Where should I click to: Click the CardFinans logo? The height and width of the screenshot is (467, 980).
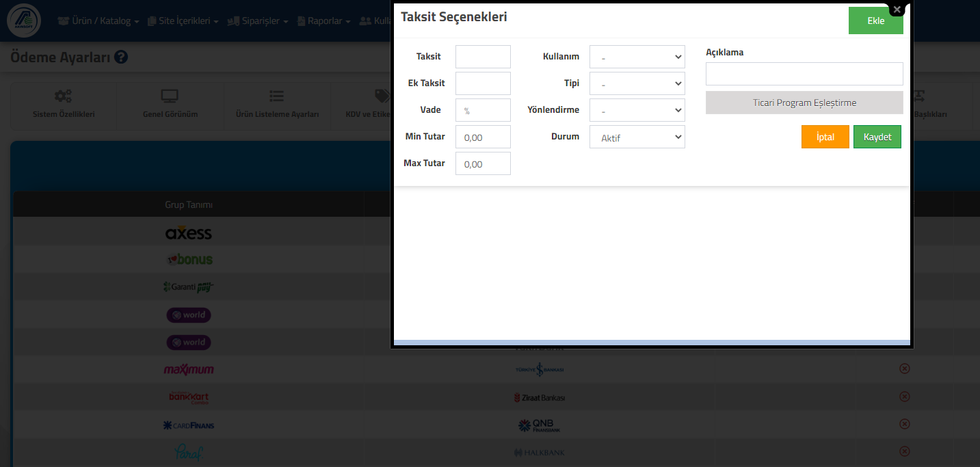189,425
